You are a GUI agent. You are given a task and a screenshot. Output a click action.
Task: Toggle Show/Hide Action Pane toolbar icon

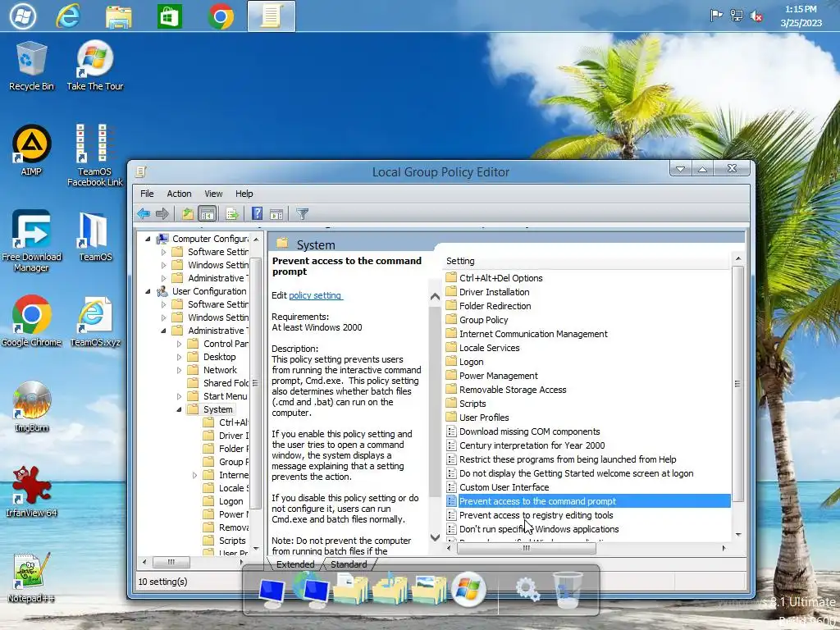pos(276,214)
